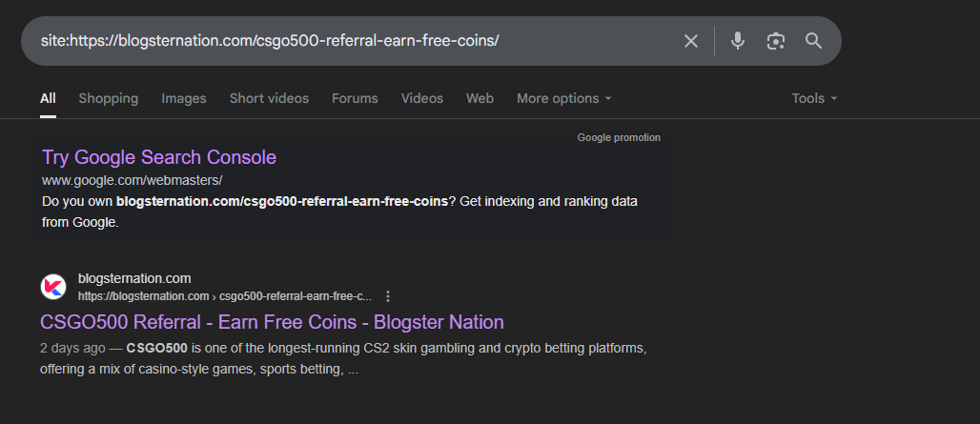
Task: Clear the search query with X icon
Action: point(690,41)
